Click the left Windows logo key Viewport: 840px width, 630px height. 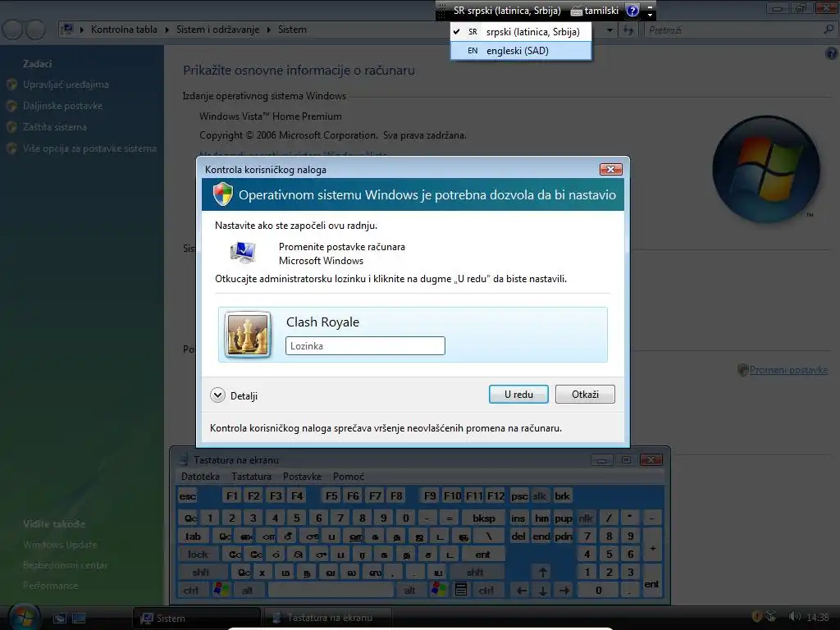pos(221,591)
